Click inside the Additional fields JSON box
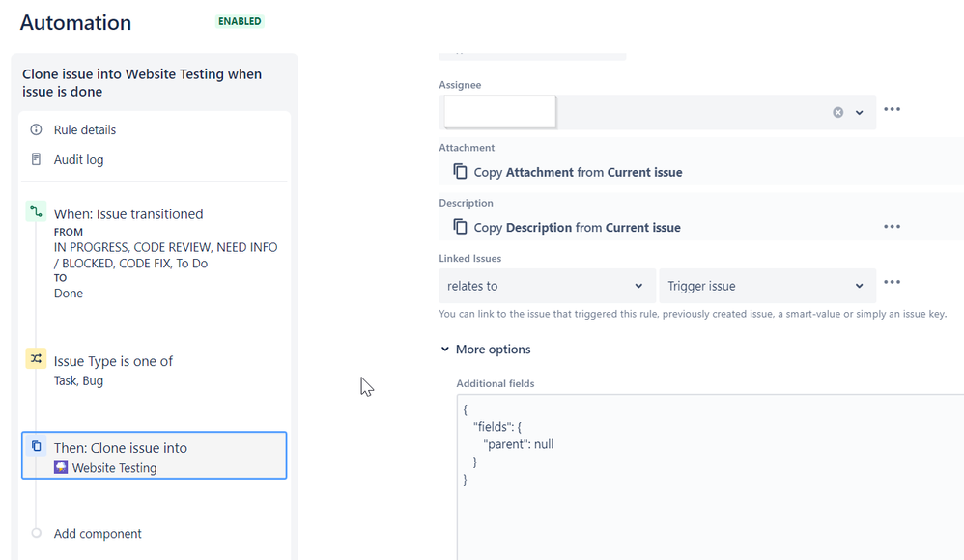The image size is (964, 560). (710, 477)
